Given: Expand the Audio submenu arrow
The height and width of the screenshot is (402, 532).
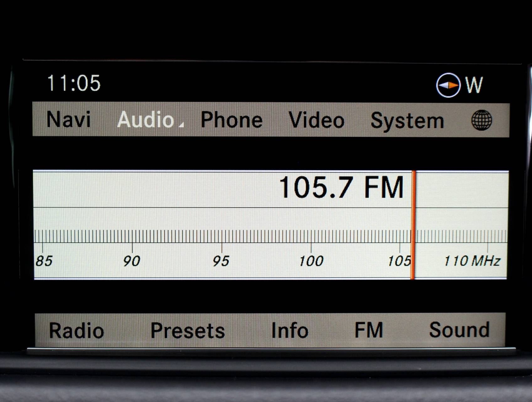Looking at the screenshot, I should point(181,125).
